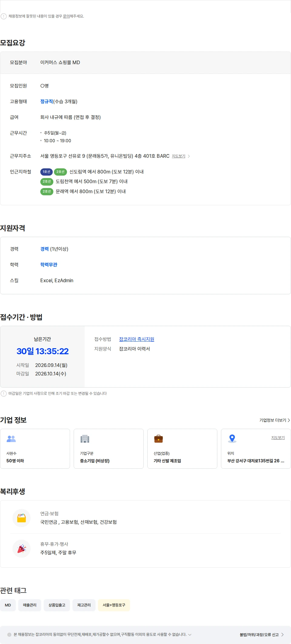This screenshot has width=291, height=644.
Task: Click 회사 내규에 따름 salary text
Action: 71,117
